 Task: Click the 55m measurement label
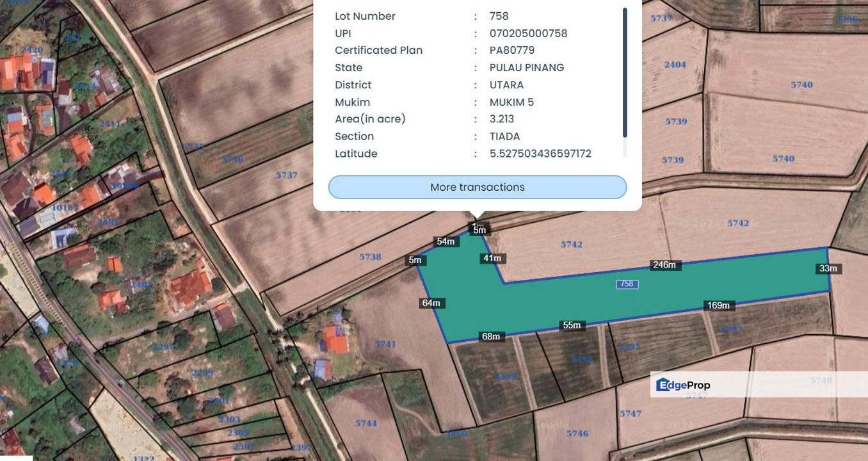[572, 325]
